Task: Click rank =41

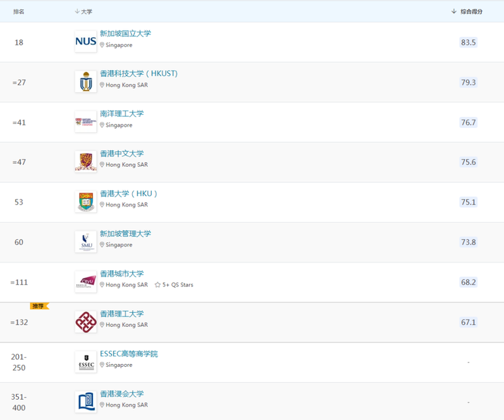Action: (19, 122)
